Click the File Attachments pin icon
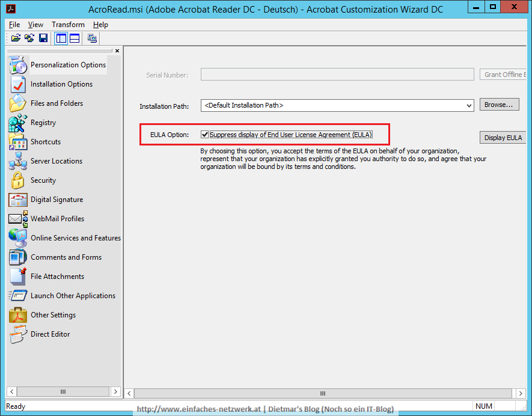Screen dimensions: 532x416 [18, 277]
